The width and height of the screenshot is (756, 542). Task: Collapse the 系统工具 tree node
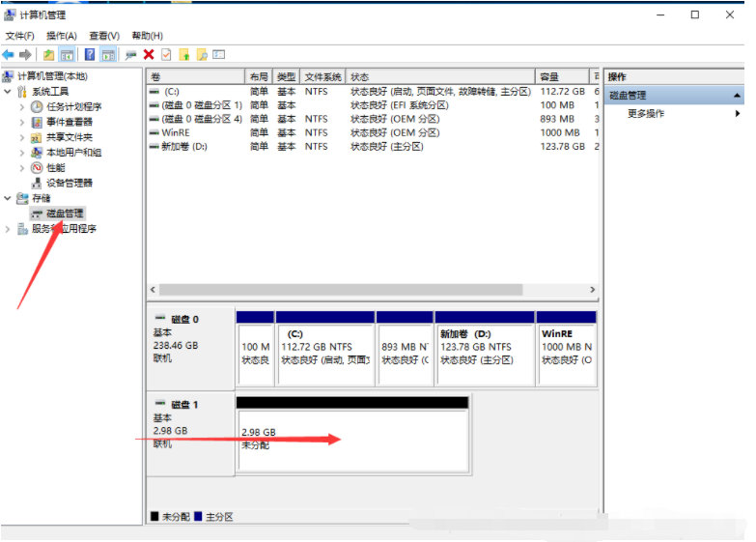tap(7, 91)
